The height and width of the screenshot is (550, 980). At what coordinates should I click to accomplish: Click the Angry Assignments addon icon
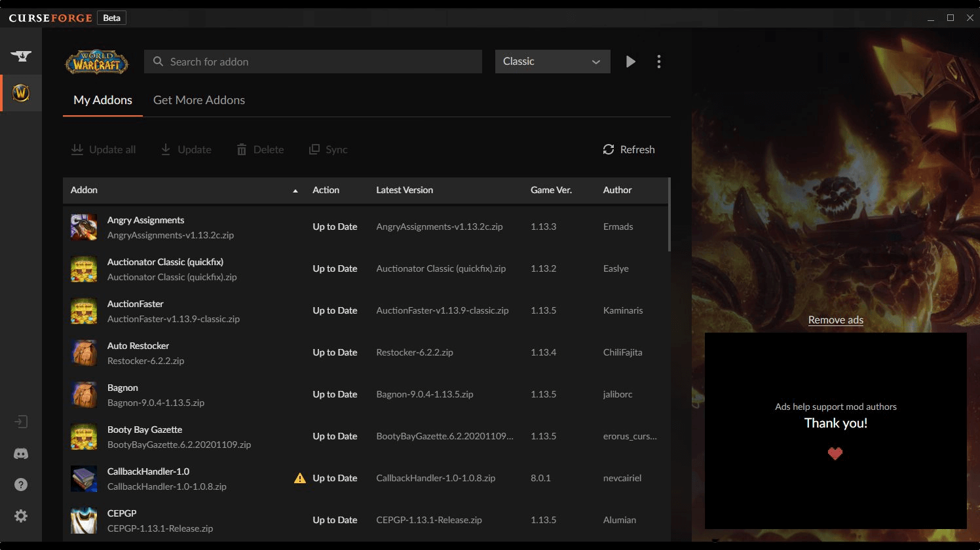point(84,227)
